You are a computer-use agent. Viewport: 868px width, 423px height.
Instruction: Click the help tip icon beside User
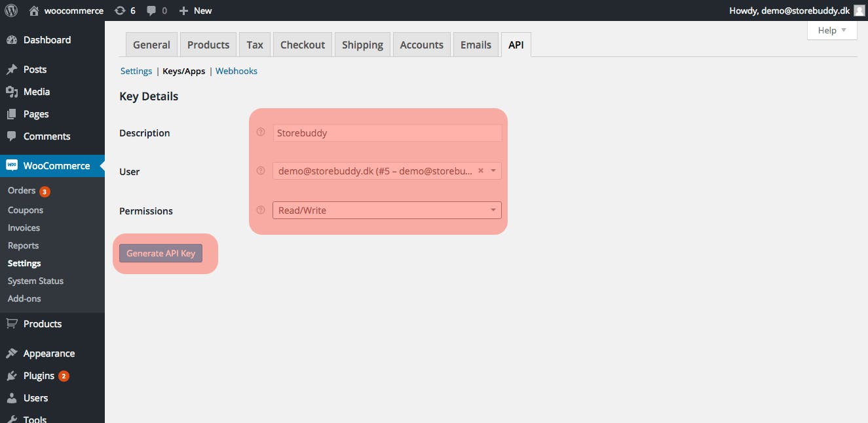coord(261,171)
